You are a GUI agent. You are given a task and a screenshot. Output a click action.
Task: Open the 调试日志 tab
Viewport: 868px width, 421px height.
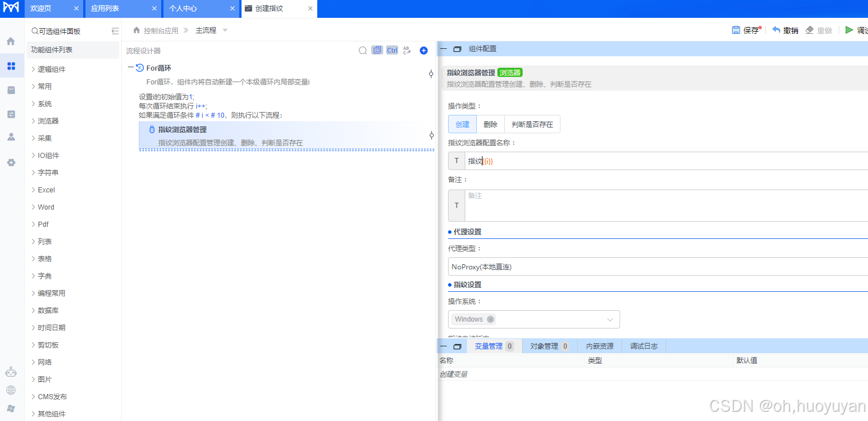(644, 346)
